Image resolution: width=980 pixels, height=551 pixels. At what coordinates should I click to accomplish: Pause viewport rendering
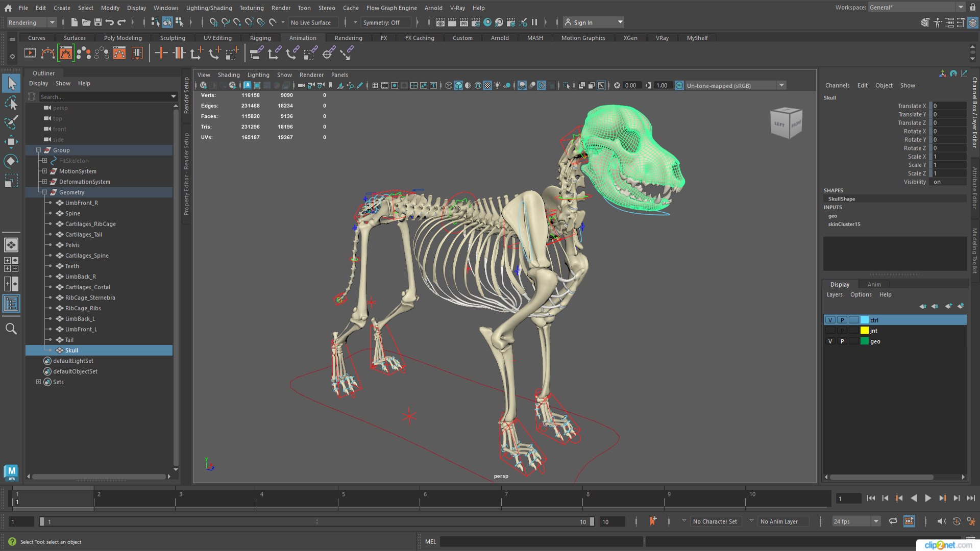(x=534, y=22)
